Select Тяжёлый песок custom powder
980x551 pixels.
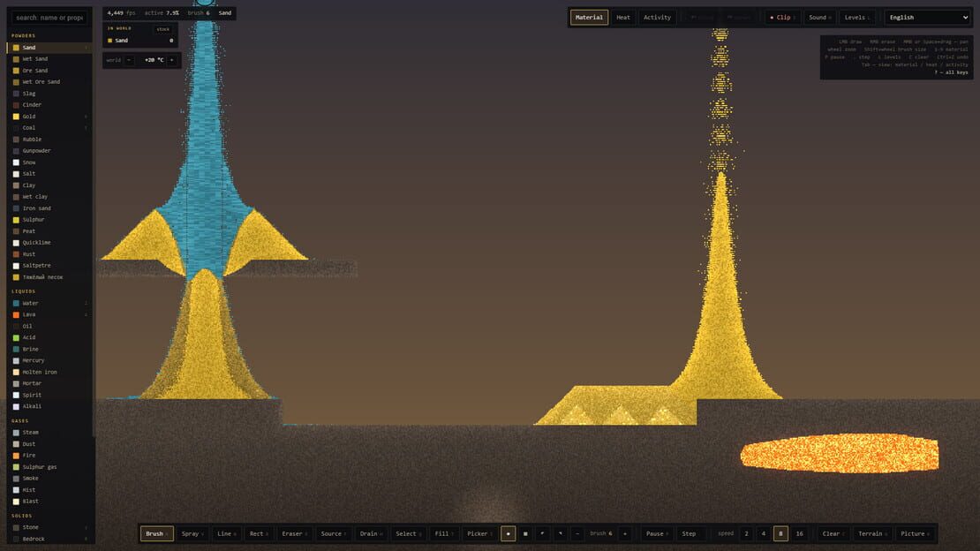click(x=49, y=277)
